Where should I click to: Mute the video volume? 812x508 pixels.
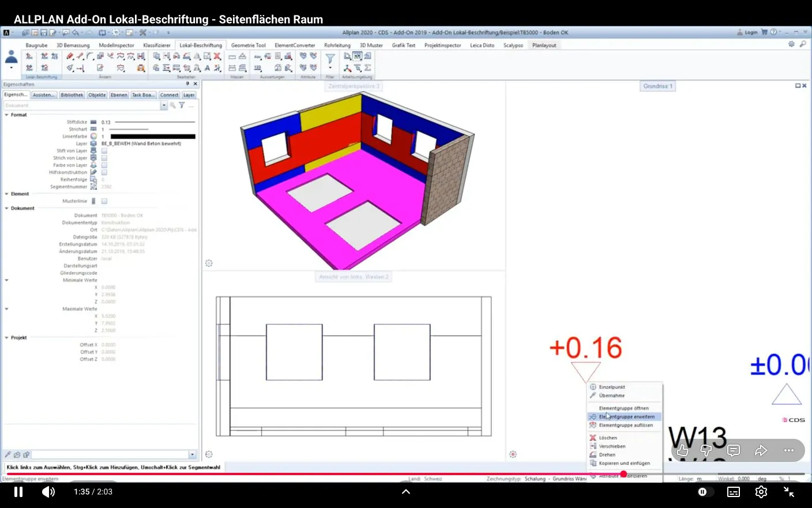48,492
